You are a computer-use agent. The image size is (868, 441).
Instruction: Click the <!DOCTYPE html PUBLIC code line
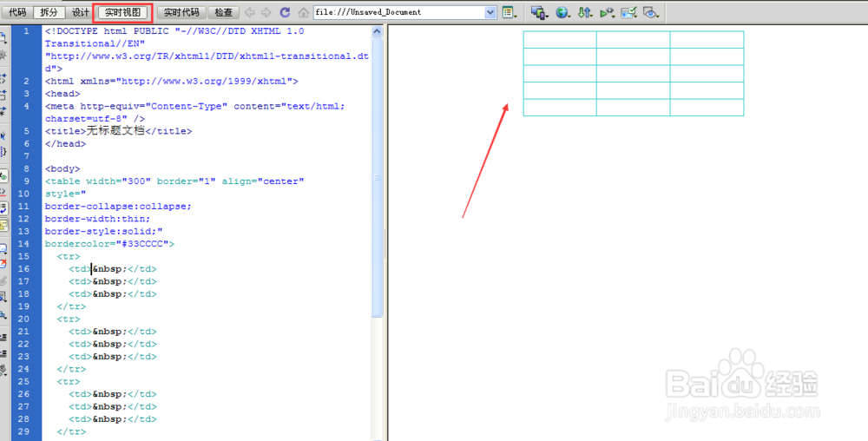(174, 31)
